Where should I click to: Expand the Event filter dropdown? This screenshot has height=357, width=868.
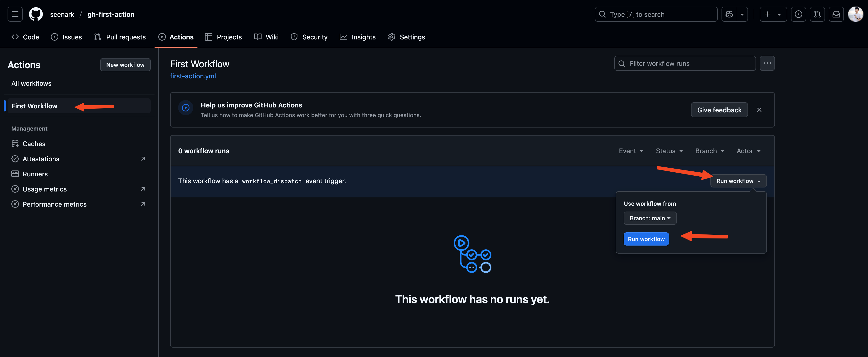point(631,151)
